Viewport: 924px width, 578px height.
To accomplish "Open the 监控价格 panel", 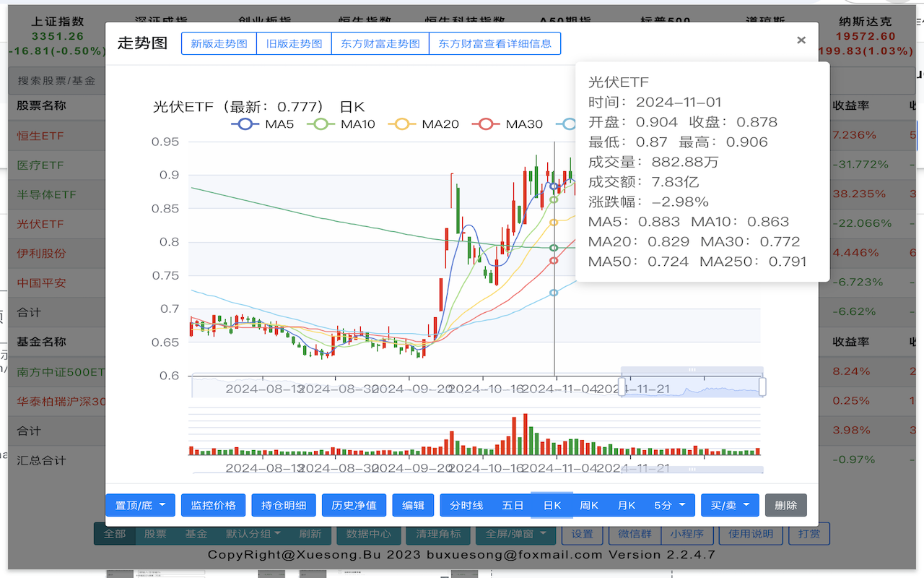I will 213,505.
